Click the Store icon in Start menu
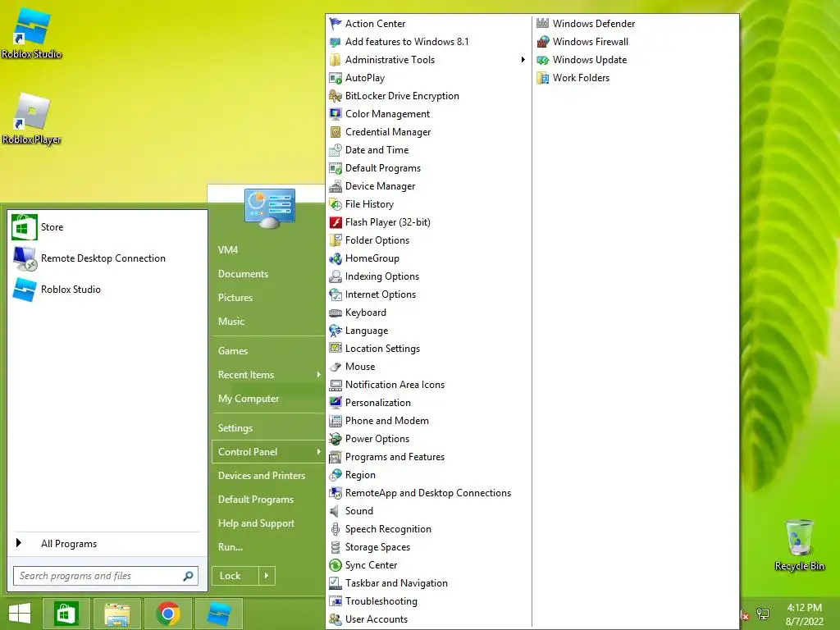The height and width of the screenshot is (630, 840). 24,227
